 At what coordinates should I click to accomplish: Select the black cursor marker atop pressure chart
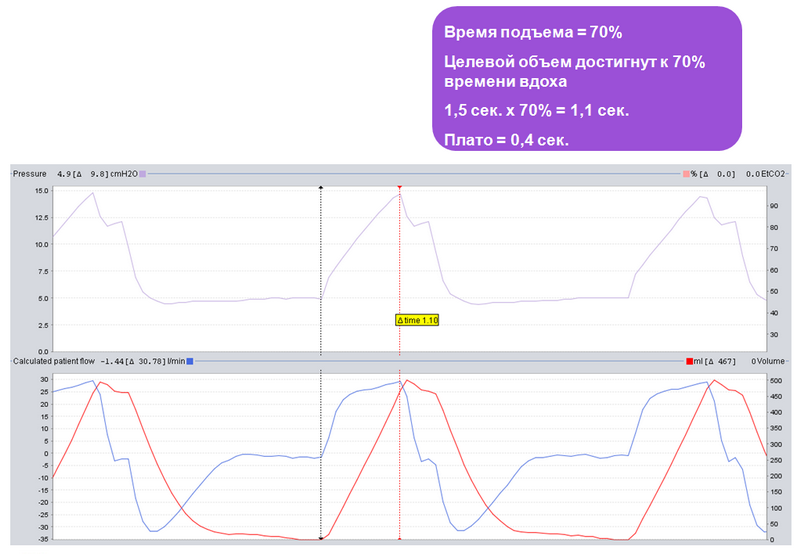point(321,188)
